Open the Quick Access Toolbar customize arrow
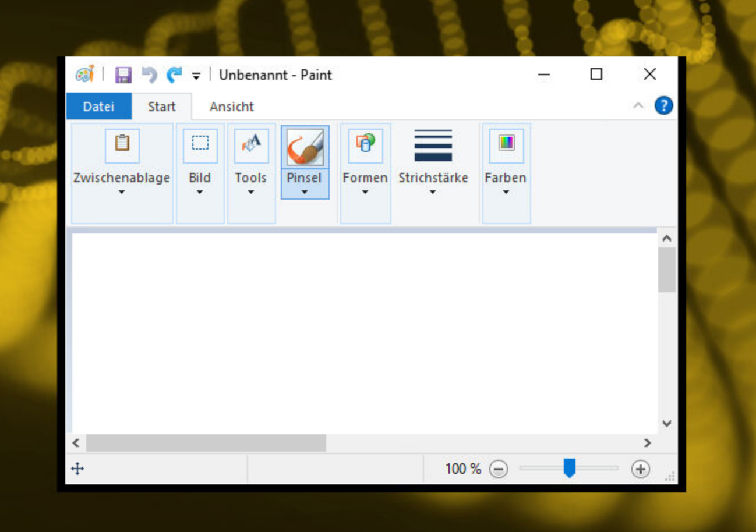Image resolution: width=756 pixels, height=532 pixels. click(x=196, y=76)
